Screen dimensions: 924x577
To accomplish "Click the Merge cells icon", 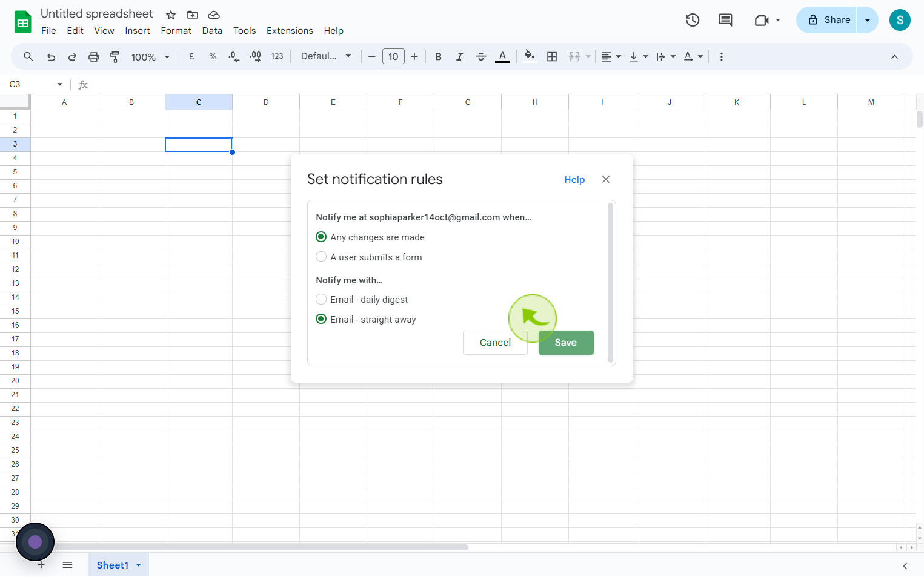I will (x=574, y=56).
